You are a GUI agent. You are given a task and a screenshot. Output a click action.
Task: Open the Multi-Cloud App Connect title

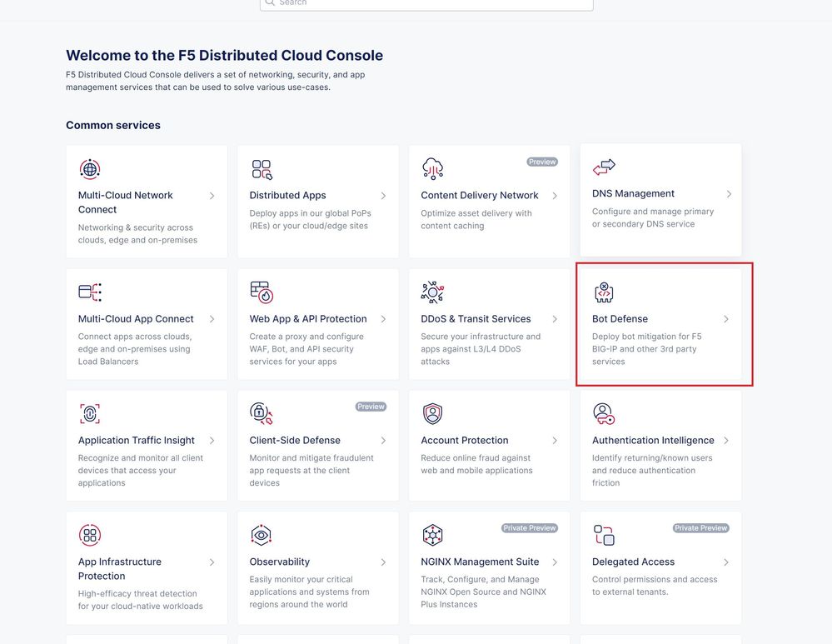click(136, 318)
